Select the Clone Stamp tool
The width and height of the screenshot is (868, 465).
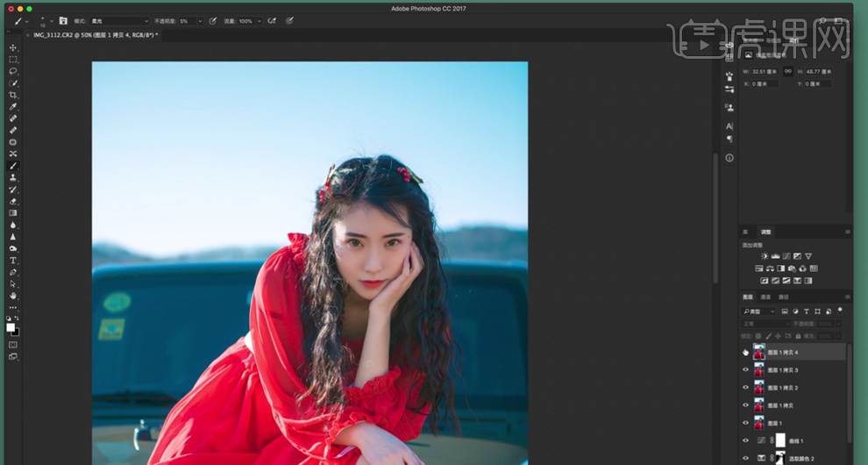pos(13,177)
